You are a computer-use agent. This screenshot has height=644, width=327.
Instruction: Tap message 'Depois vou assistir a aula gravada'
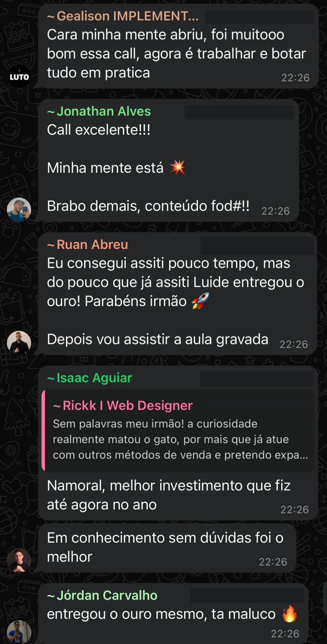[x=158, y=339]
